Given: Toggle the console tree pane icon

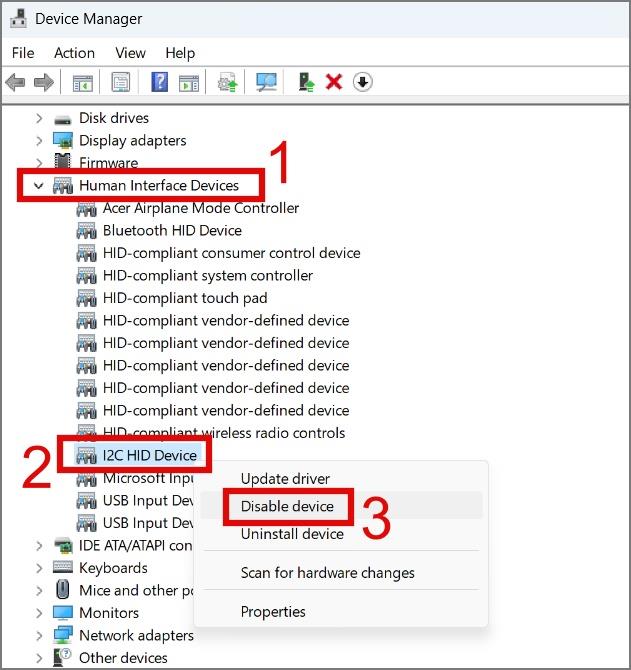Looking at the screenshot, I should click(82, 82).
